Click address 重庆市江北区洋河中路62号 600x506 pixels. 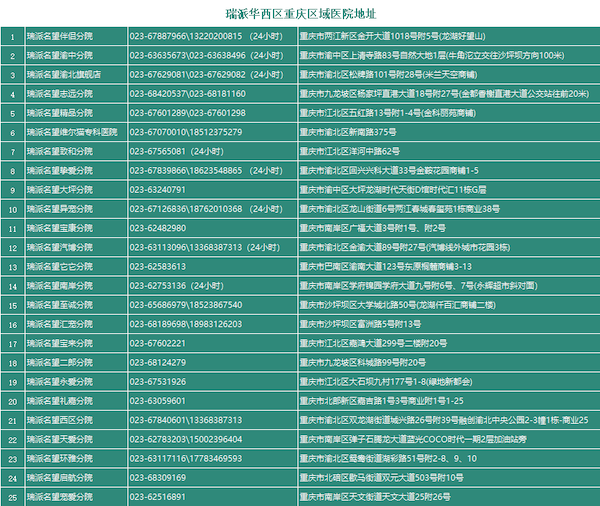[x=350, y=152]
